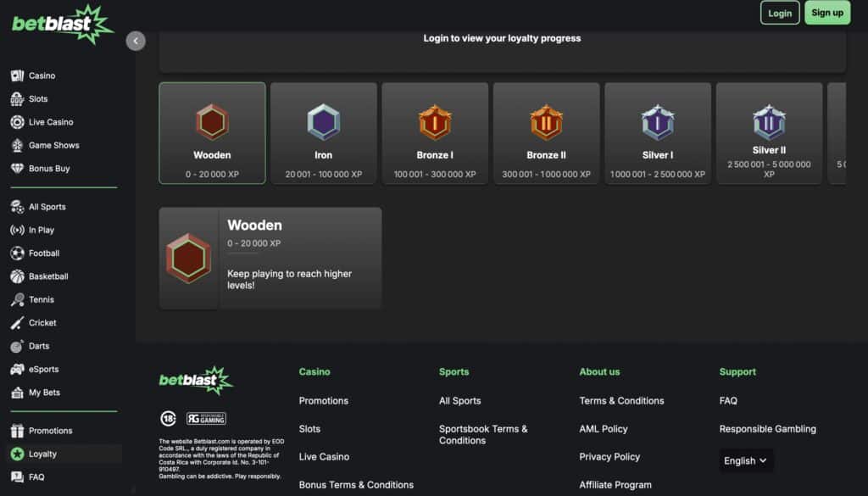Click the Login button
This screenshot has width=868, height=496.
[780, 13]
